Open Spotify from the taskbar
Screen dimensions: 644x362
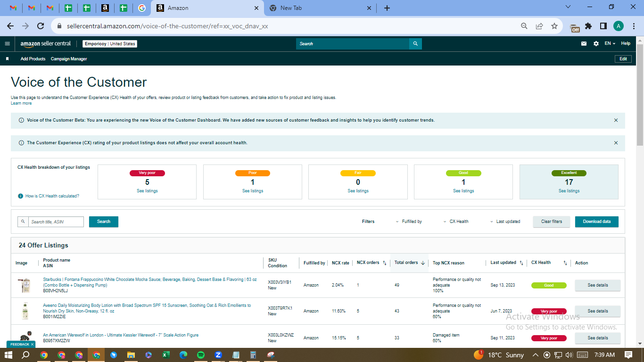tap(201, 355)
